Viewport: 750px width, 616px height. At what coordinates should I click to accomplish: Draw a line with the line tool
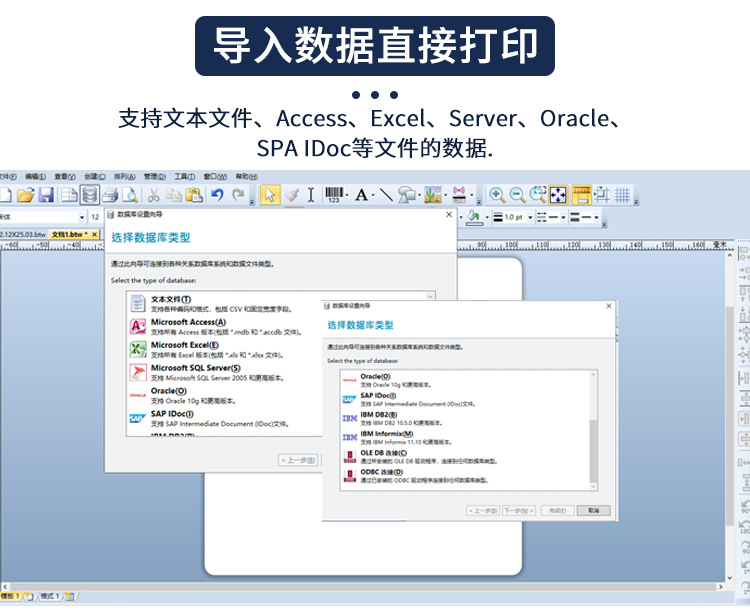tap(386, 195)
